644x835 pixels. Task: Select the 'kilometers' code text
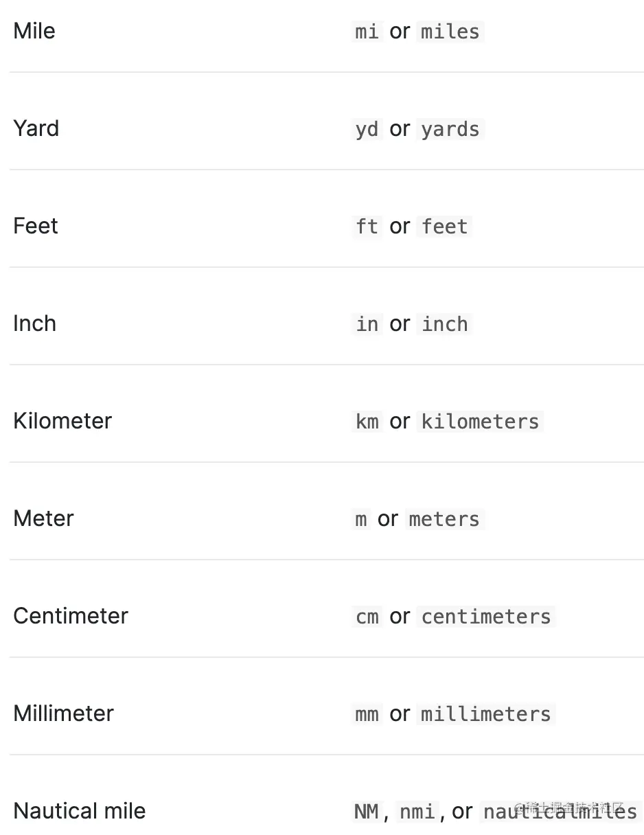480,422
